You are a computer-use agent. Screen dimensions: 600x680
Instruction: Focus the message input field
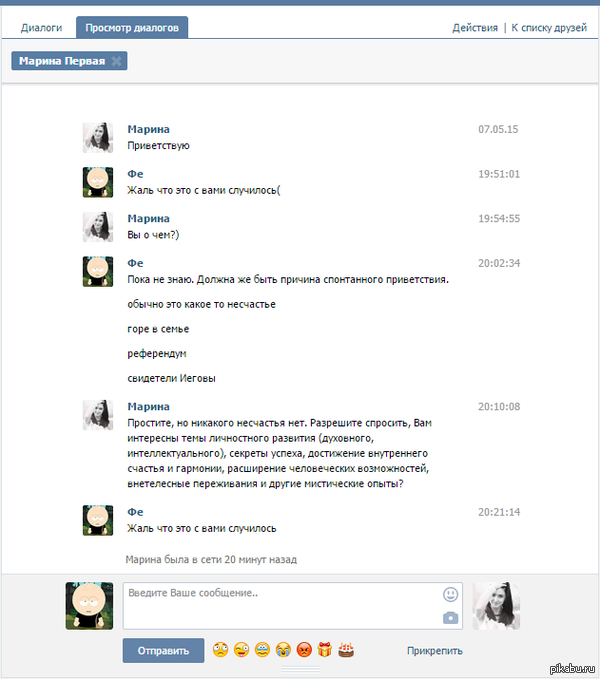[280, 605]
